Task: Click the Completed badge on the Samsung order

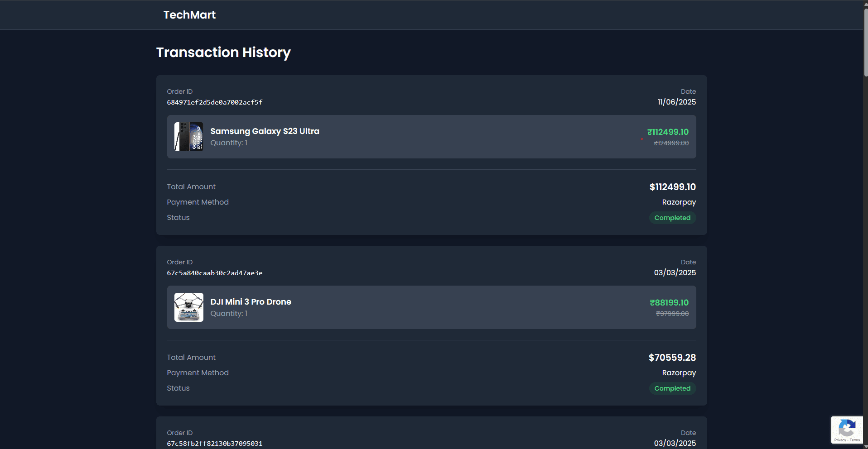Action: coord(672,218)
